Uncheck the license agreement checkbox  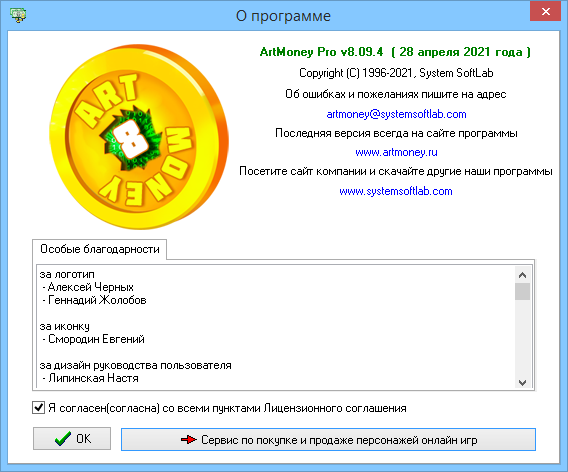tap(38, 408)
